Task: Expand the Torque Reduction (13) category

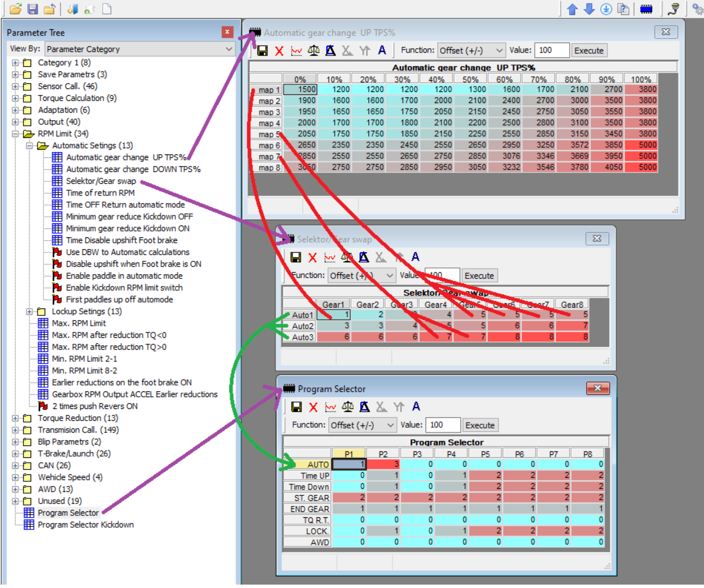Action: (15, 418)
